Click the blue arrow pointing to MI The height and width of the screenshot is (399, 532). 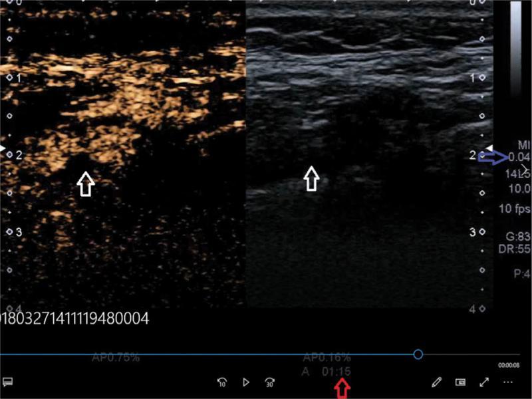coord(491,157)
